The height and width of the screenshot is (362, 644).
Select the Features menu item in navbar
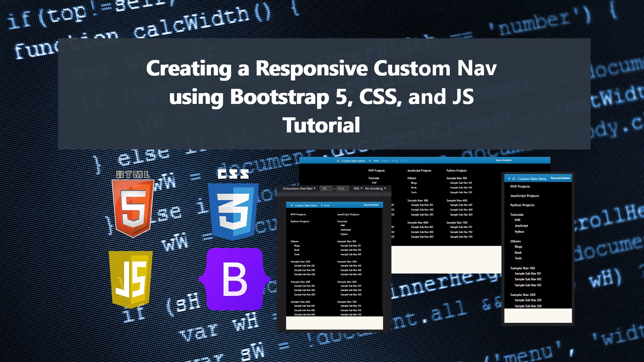(385, 161)
